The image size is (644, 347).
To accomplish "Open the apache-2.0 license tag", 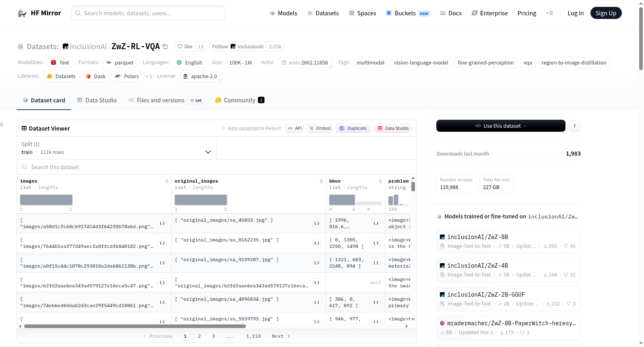I will coord(200,76).
